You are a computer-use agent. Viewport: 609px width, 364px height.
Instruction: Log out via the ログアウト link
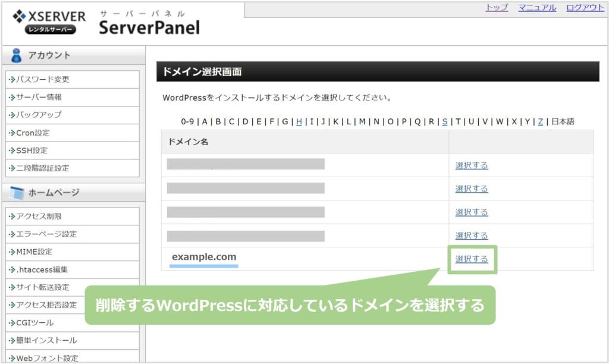pyautogui.click(x=585, y=7)
